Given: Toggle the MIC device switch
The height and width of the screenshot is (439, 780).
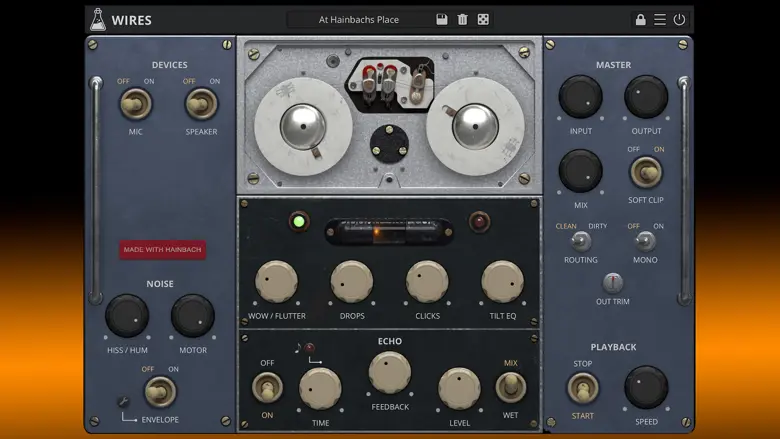Looking at the screenshot, I should 136,103.
